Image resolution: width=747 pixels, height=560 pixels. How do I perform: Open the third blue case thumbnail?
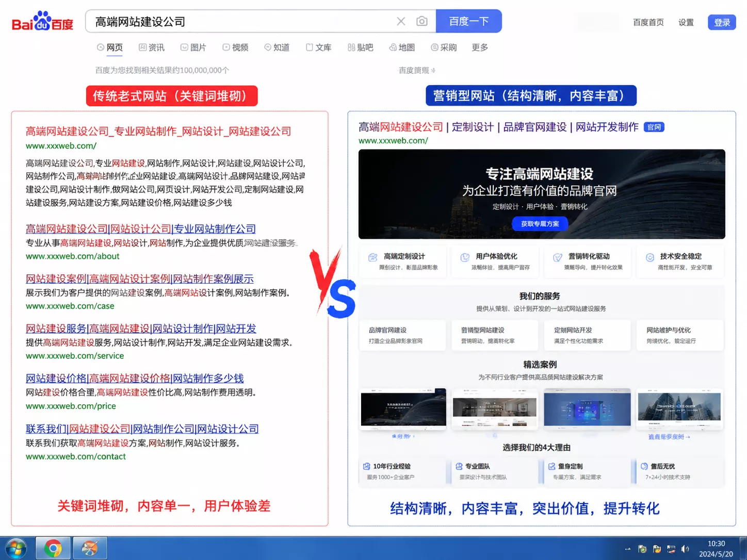tap(587, 409)
